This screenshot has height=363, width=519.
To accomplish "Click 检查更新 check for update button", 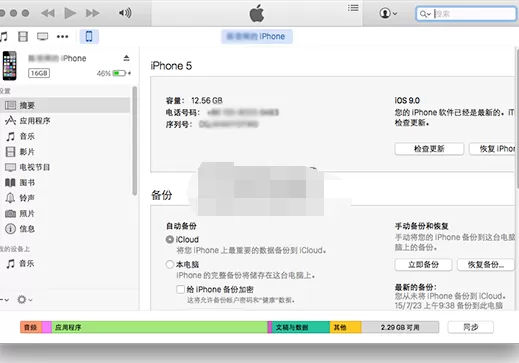I will click(429, 149).
